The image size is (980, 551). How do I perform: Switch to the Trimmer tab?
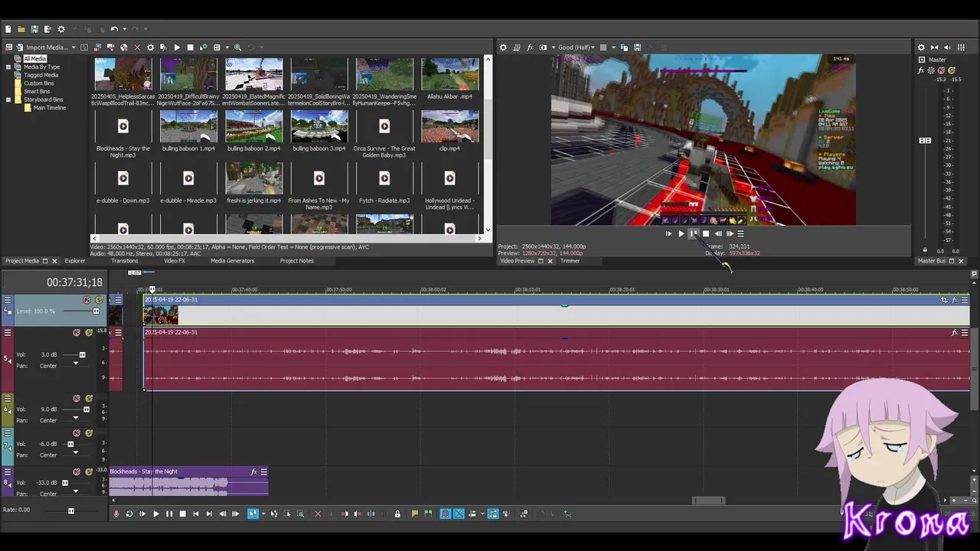click(x=570, y=261)
